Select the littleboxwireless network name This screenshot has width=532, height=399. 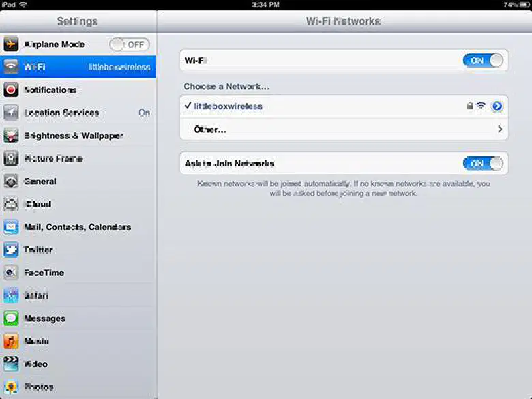(x=228, y=106)
